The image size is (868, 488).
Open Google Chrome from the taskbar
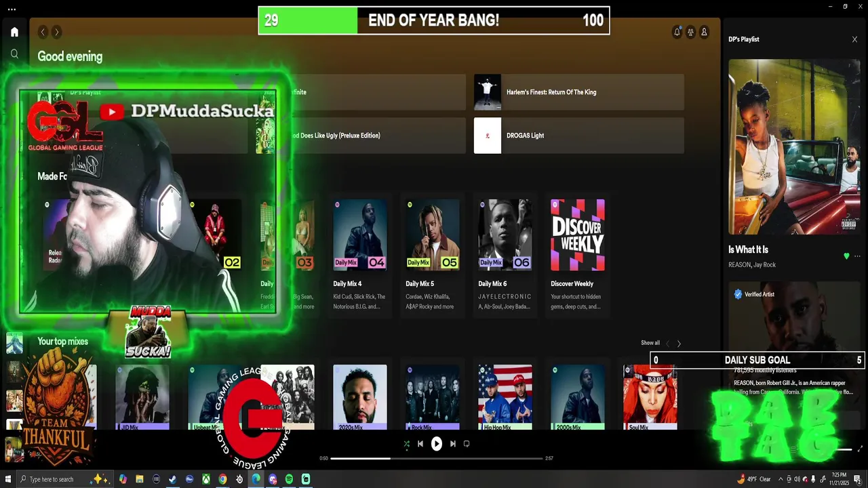coord(222,479)
